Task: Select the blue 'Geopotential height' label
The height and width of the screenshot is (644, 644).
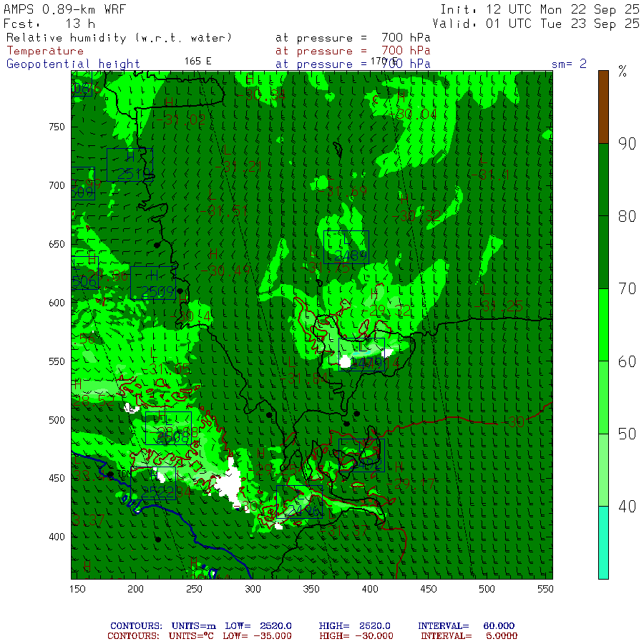Action: pos(74,64)
